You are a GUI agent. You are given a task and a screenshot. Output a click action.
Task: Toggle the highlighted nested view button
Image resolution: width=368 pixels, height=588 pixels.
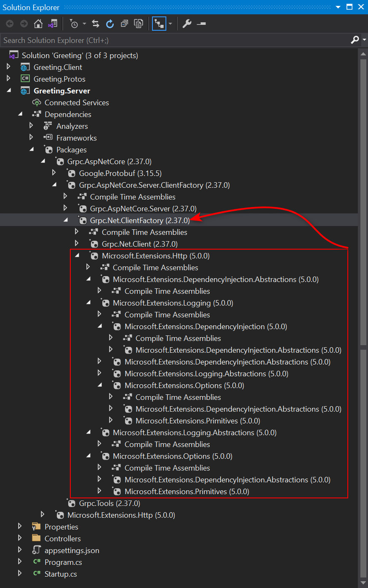(159, 24)
